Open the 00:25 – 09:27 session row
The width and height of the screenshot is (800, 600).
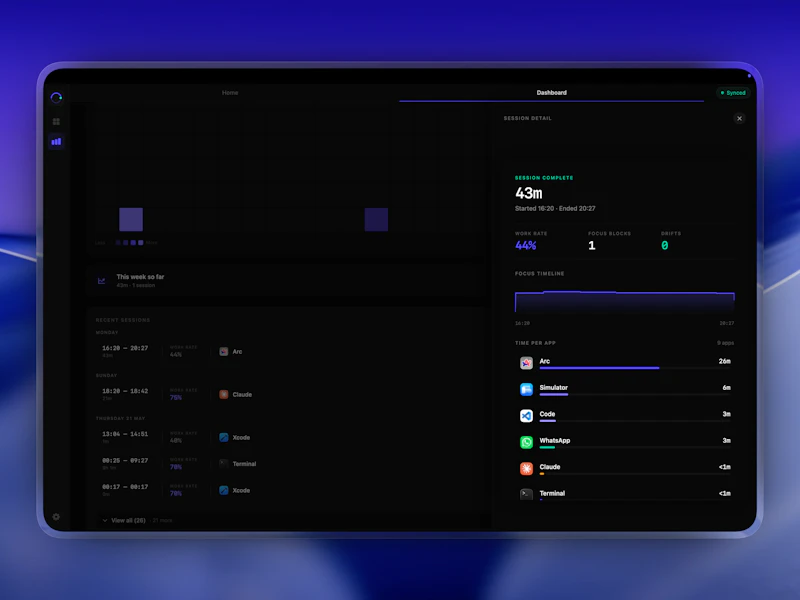point(286,463)
